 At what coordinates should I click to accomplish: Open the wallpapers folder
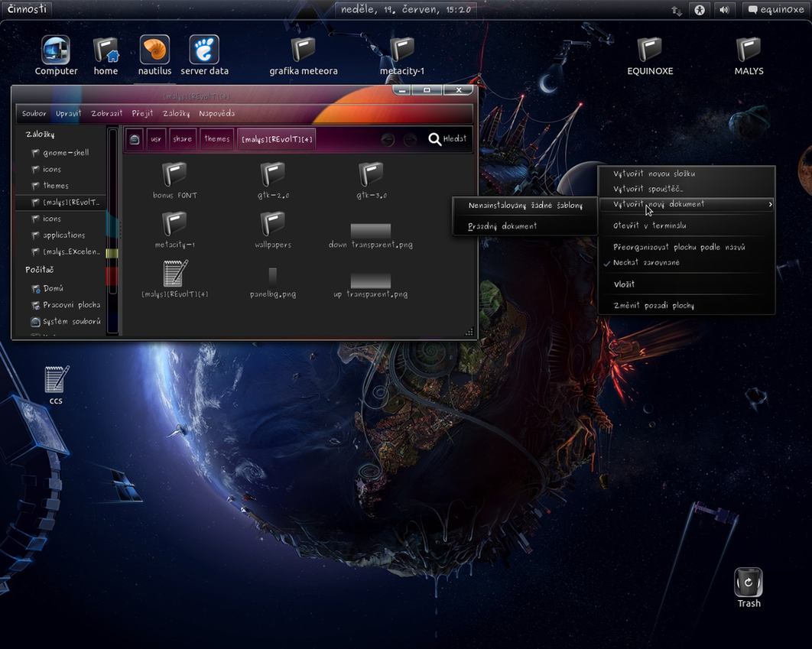(272, 225)
